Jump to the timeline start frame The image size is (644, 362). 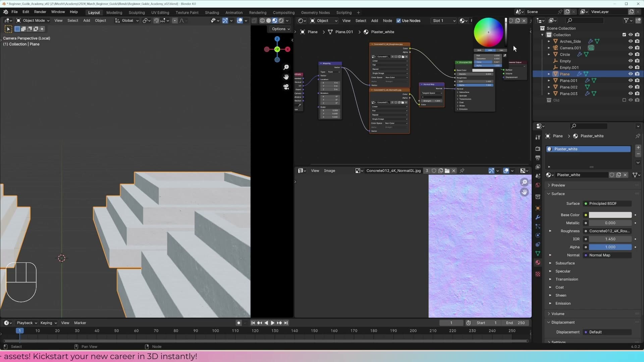coord(253,323)
